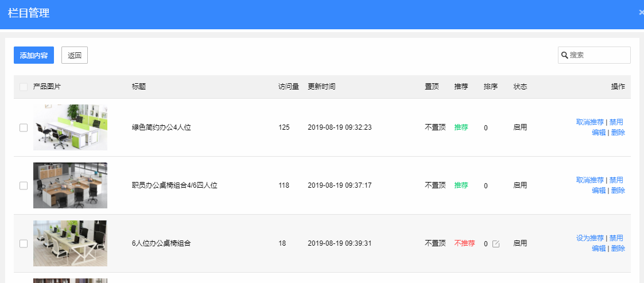Click 禁用 for 绿色简约办公4人位
The height and width of the screenshot is (283, 644).
pos(616,122)
